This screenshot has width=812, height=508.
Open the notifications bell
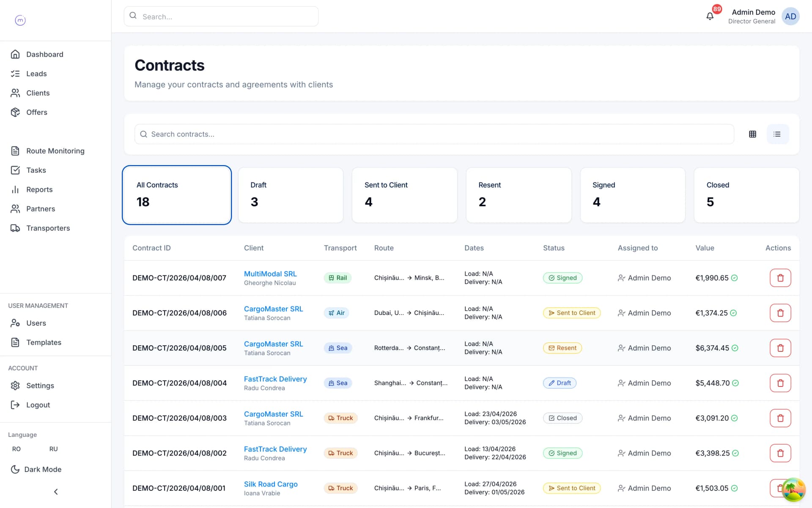pyautogui.click(x=710, y=16)
